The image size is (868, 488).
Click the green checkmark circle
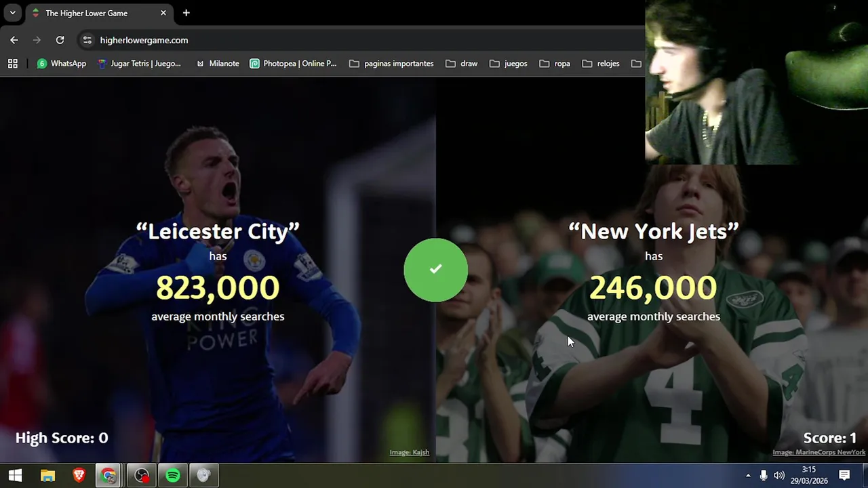(x=435, y=270)
